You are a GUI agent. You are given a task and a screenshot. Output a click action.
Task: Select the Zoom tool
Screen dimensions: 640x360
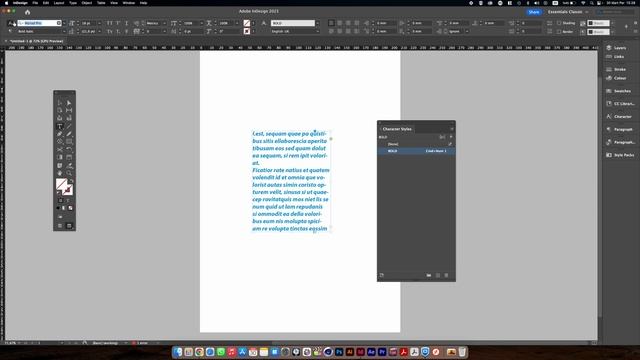[x=69, y=173]
